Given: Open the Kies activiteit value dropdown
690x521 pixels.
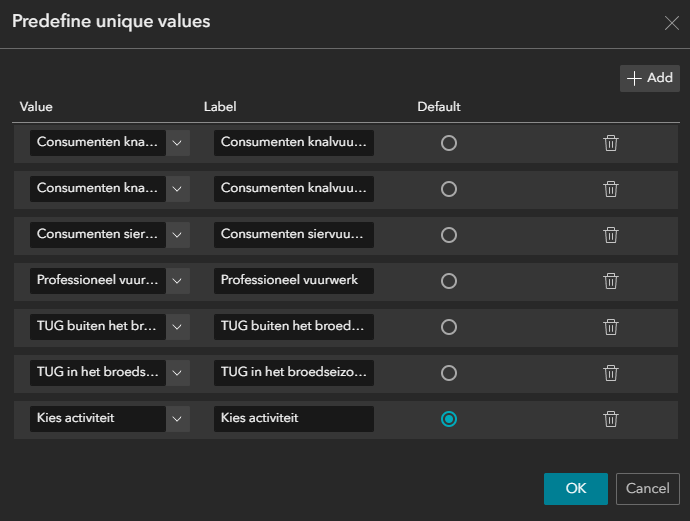Looking at the screenshot, I should coord(177,419).
